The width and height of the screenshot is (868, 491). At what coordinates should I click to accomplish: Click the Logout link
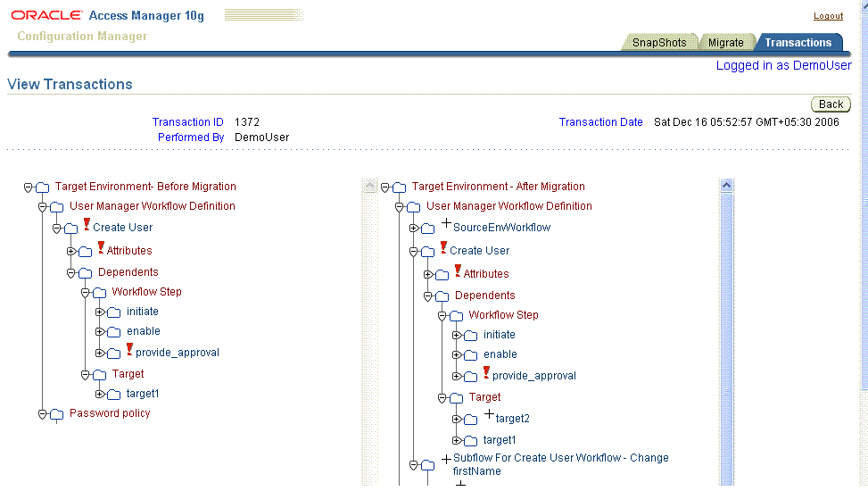828,16
